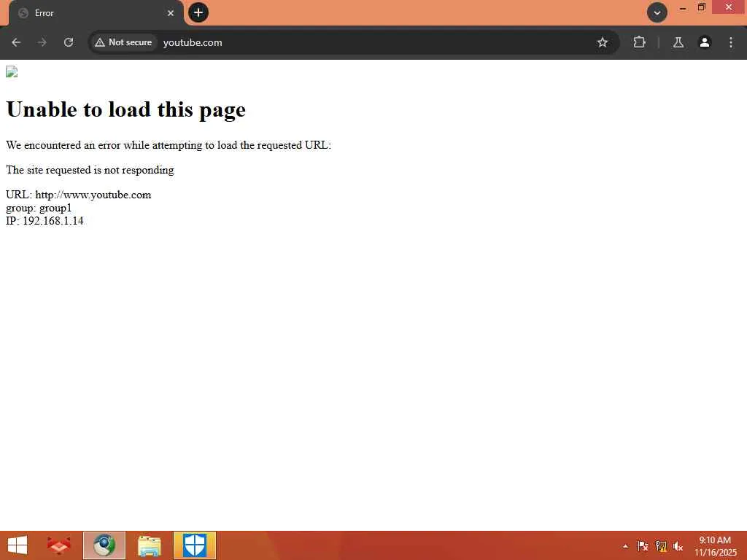Restore down the browser window

tap(702, 7)
